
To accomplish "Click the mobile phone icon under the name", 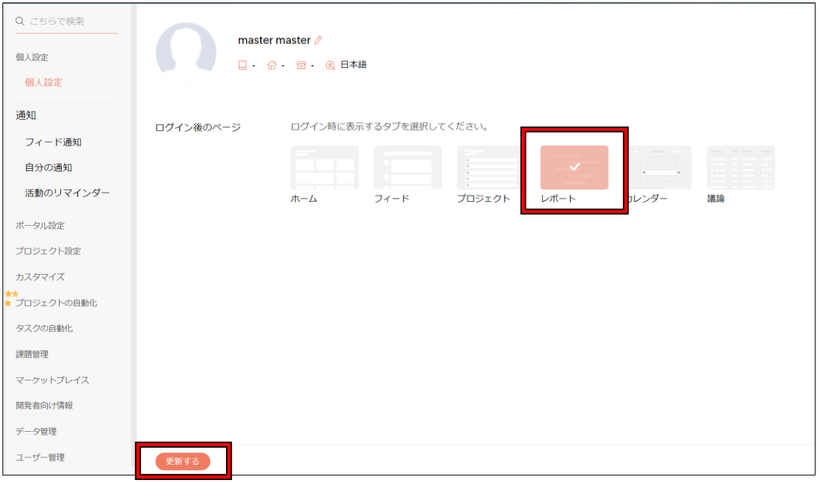I will 242,65.
